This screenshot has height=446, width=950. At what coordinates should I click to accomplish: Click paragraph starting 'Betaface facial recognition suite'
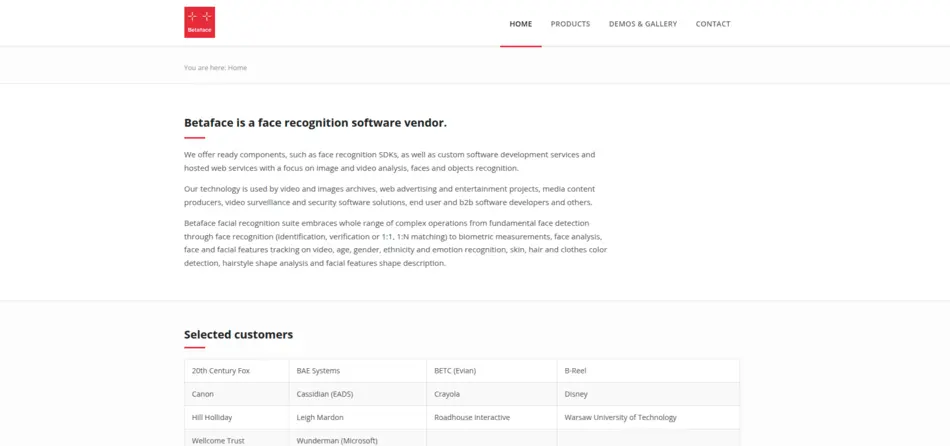click(396, 243)
